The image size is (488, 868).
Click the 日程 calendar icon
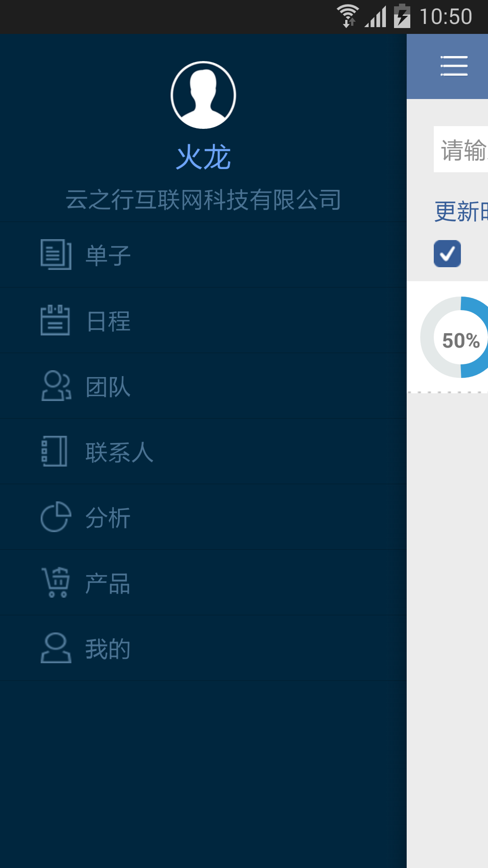click(55, 320)
